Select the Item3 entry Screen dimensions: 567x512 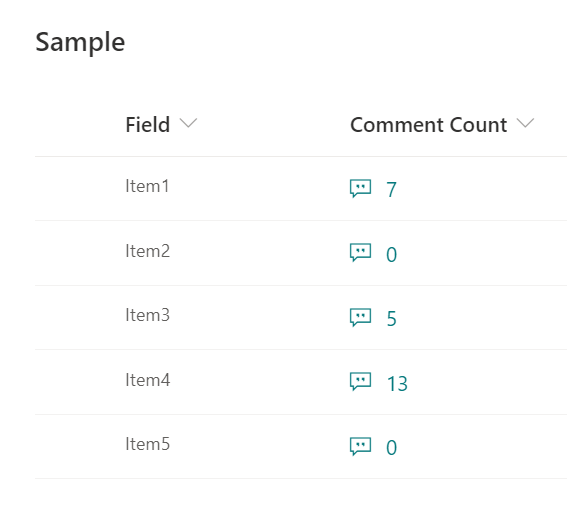pos(147,315)
